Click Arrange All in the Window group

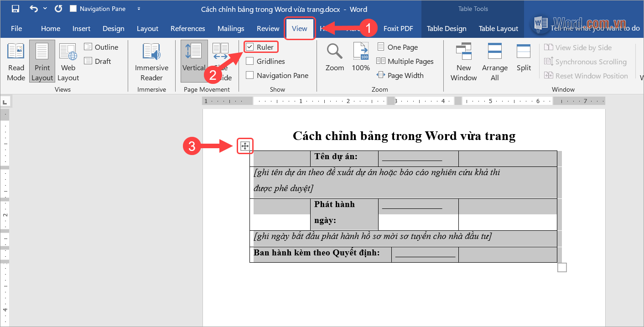coord(494,61)
